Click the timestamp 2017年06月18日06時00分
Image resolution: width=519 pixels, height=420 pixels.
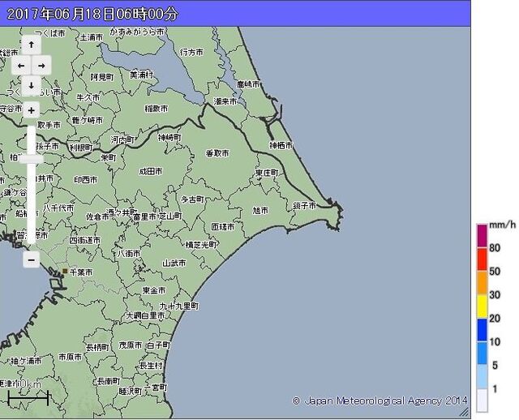pos(92,14)
